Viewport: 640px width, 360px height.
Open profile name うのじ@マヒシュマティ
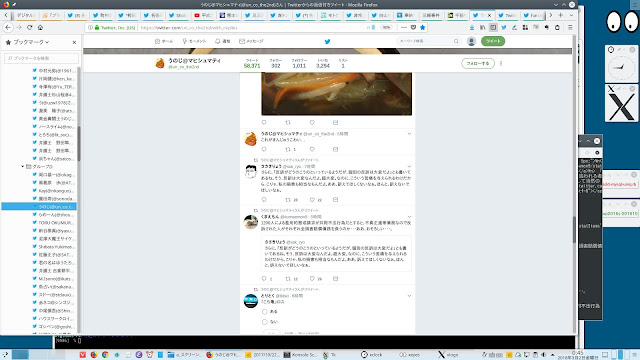(x=194, y=60)
